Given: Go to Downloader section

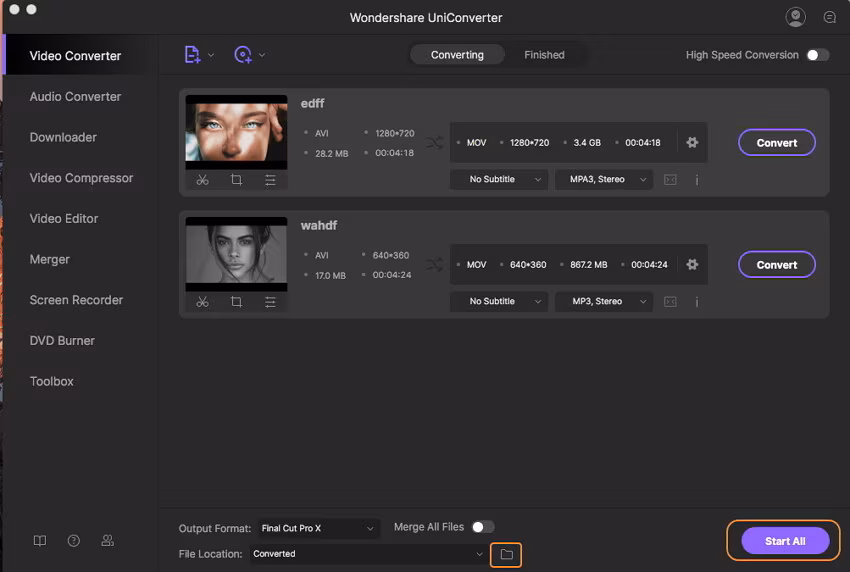Looking at the screenshot, I should tap(63, 137).
